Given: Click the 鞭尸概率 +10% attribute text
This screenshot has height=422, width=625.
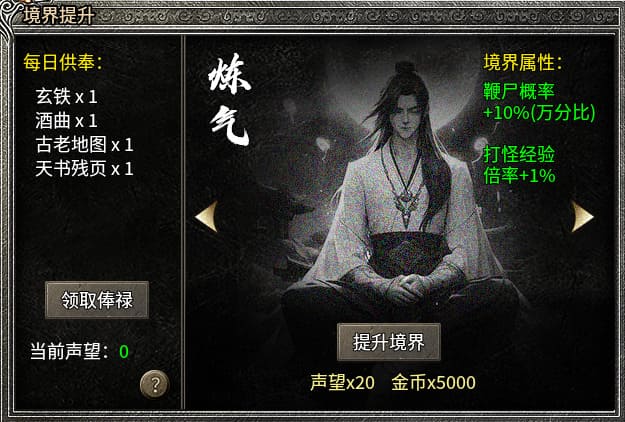Looking at the screenshot, I should coord(539,102).
